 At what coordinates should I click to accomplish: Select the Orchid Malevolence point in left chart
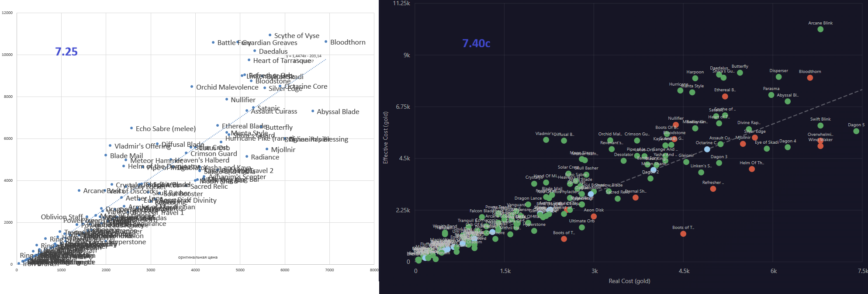tap(192, 87)
